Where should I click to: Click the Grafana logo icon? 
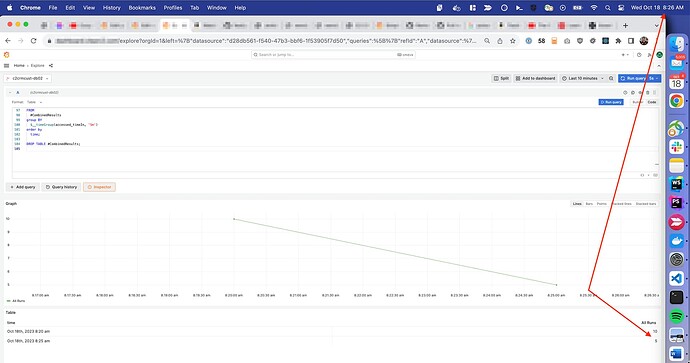pyautogui.click(x=6, y=55)
